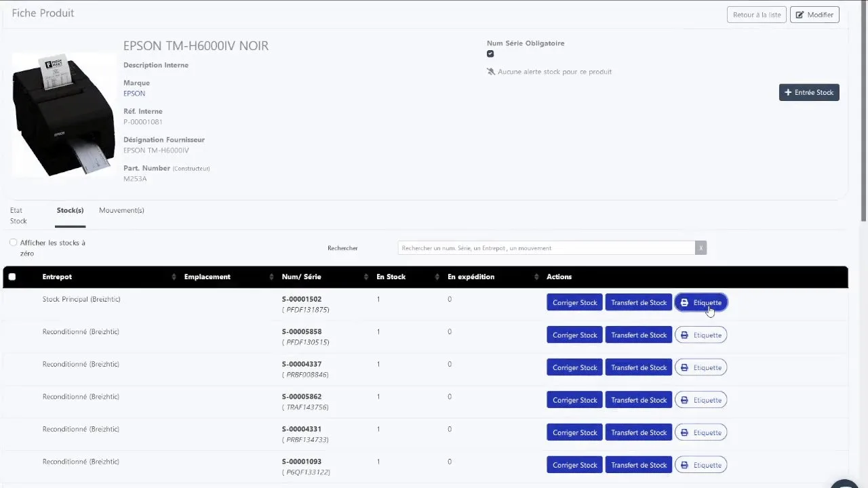This screenshot has width=868, height=488.
Task: Click the EPSON printer product image
Action: (x=64, y=115)
